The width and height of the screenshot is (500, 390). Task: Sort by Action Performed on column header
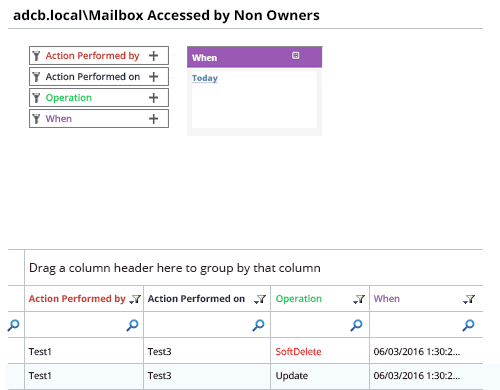[196, 299]
